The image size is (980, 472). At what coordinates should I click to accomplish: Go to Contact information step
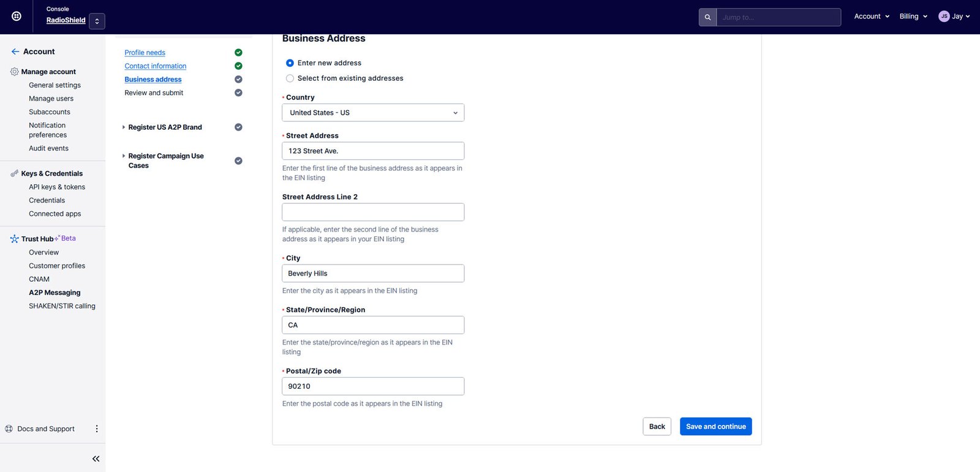[155, 66]
